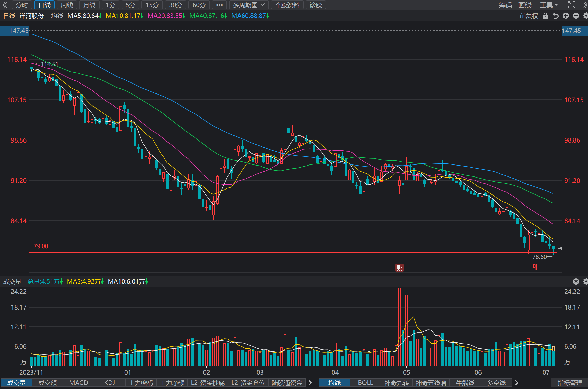This screenshot has height=389, width=588.
Task: Select 多空线 overlay indicator
Action: 496,383
